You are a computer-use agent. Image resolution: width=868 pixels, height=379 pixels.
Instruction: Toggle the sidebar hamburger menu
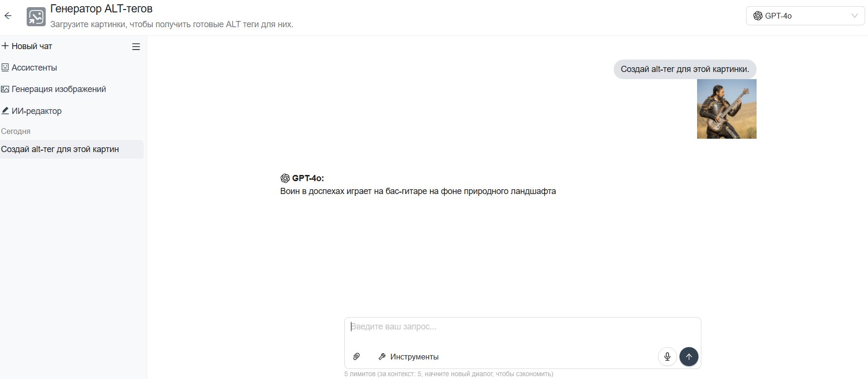[136, 47]
